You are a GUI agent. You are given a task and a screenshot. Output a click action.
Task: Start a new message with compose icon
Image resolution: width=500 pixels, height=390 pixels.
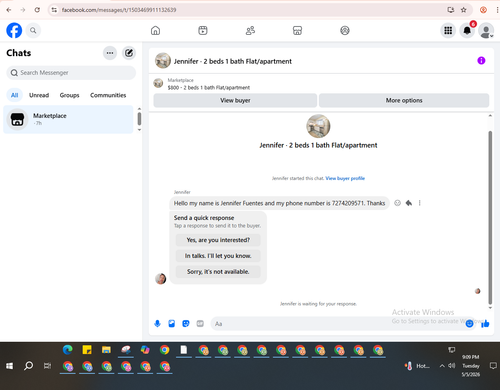click(129, 53)
